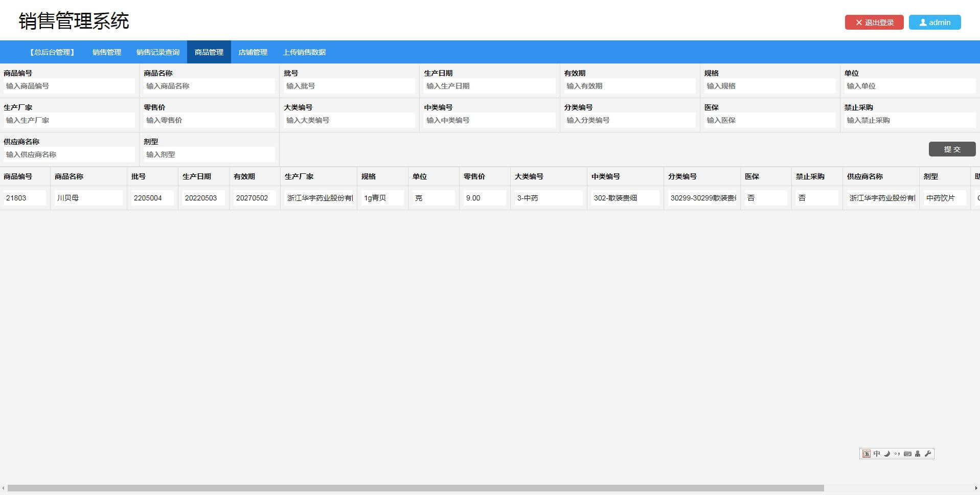Click the 川贝母 product name cell

click(x=88, y=198)
